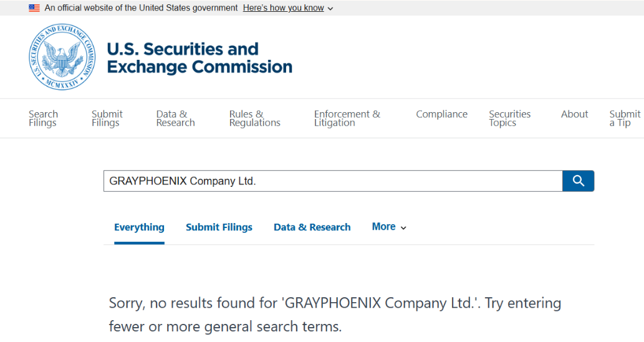644x342 pixels.
Task: Click the US flag icon
Action: point(34,8)
